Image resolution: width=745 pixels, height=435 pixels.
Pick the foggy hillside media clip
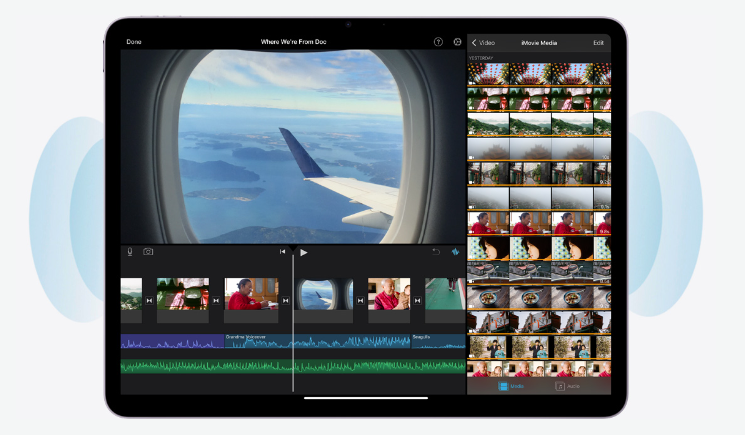tap(539, 198)
